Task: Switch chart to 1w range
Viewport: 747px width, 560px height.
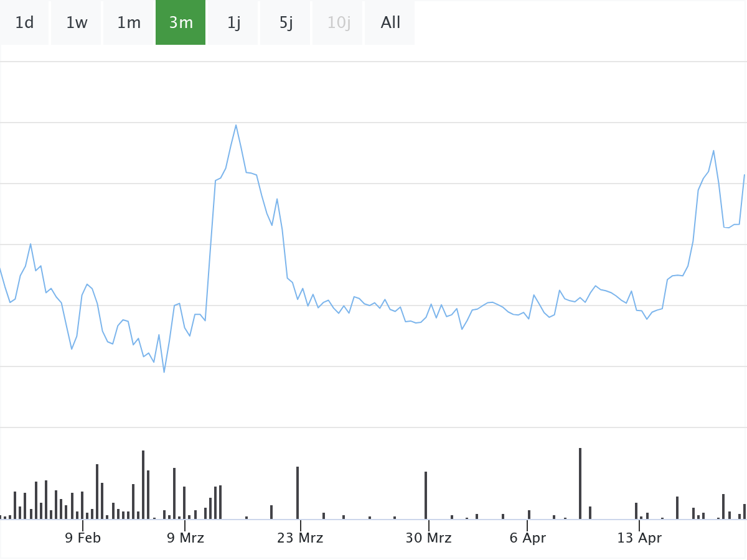Action: [x=77, y=23]
